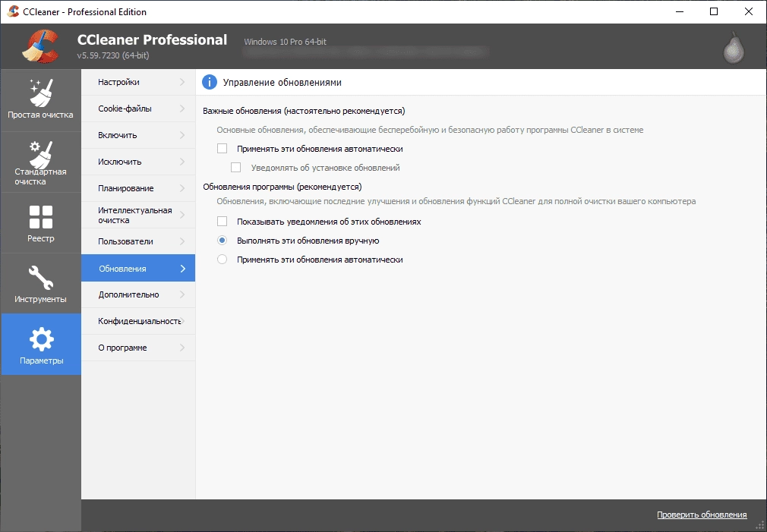Open Исключить settings entry
Viewport: 767px width, 532px height.
tap(138, 162)
